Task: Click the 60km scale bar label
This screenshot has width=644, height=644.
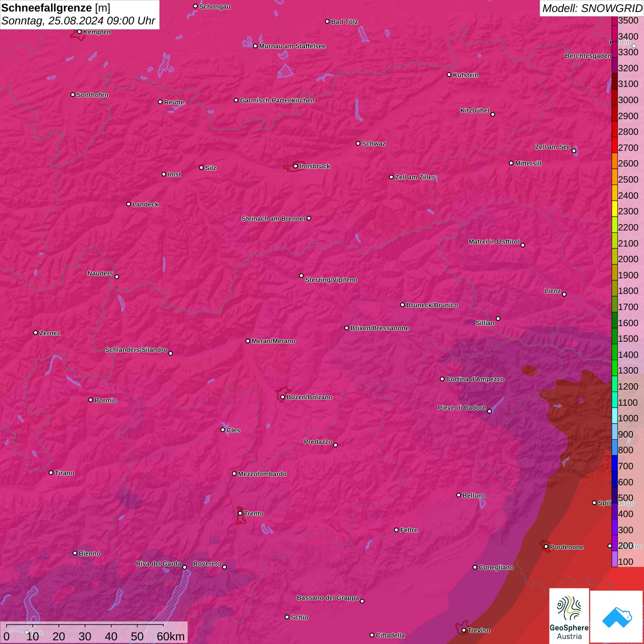Action: [x=171, y=636]
